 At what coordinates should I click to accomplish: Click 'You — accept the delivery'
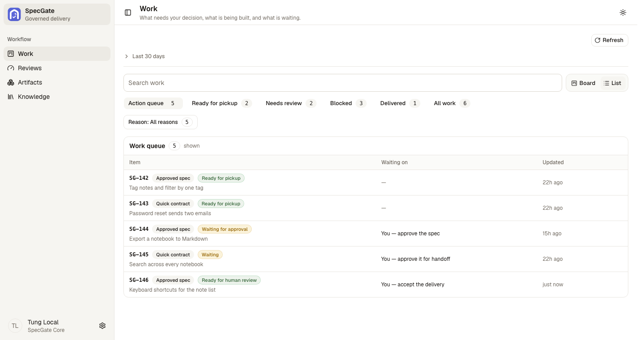413,285
